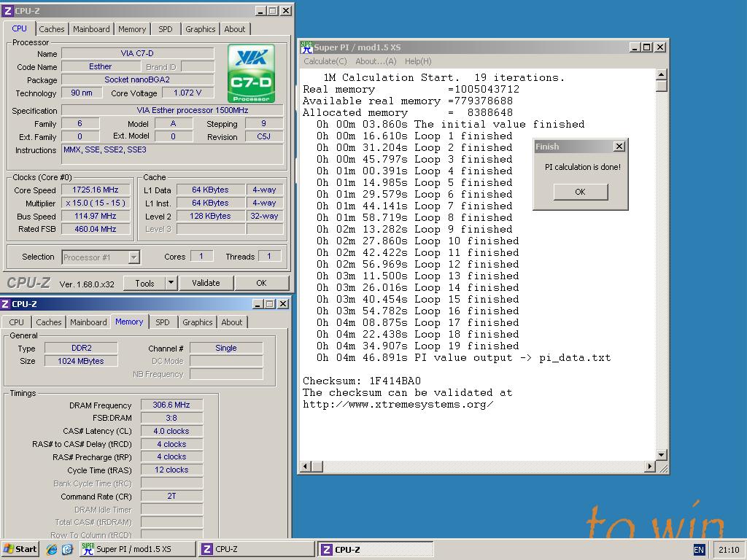Click the EN language indicator in tray
747x560 pixels.
point(698,550)
